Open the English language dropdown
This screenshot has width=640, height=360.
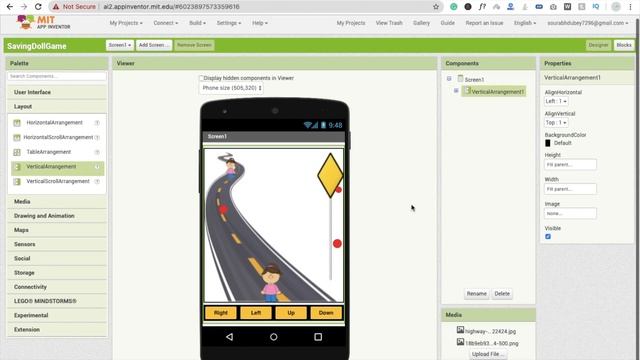point(524,23)
